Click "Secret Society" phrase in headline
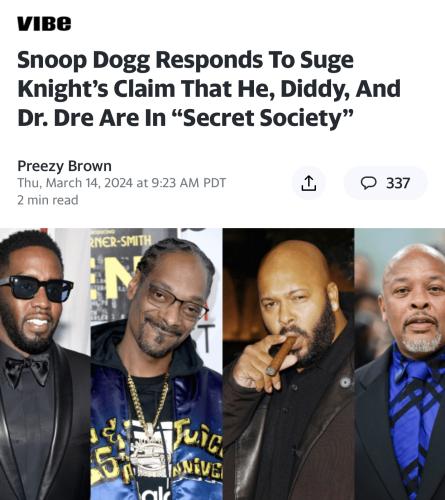Image resolution: width=445 pixels, height=500 pixels. 264,118
